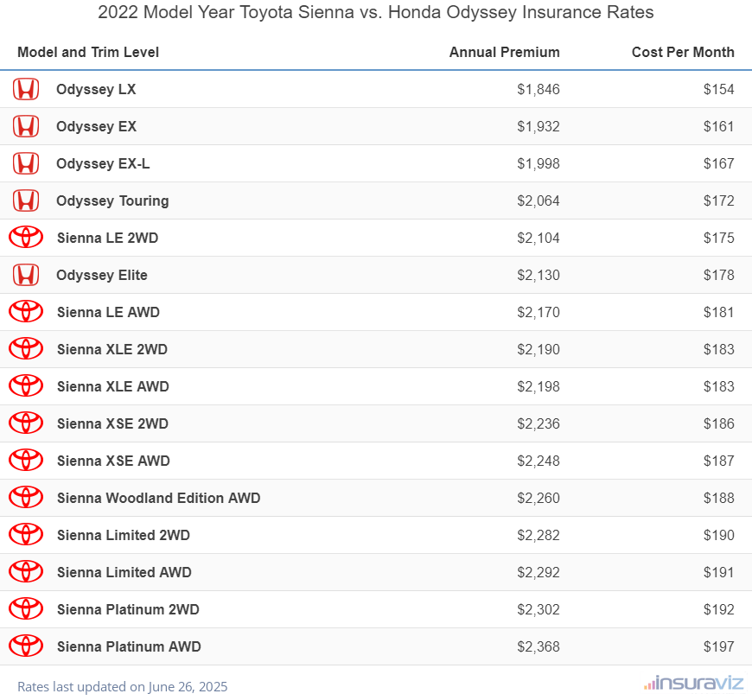This screenshot has height=700, width=752.
Task: Click the $2,236 annual premium value
Action: click(539, 423)
